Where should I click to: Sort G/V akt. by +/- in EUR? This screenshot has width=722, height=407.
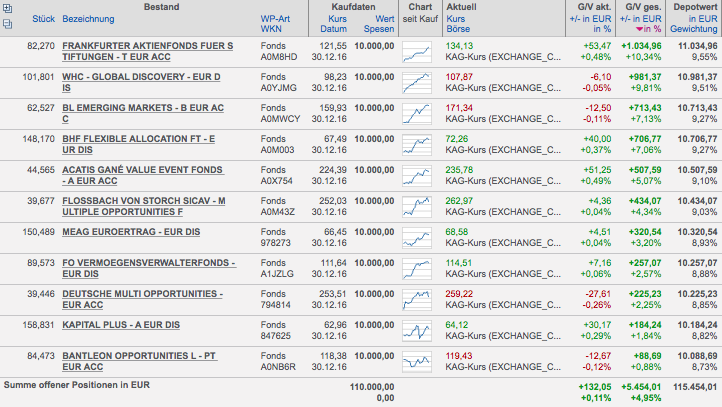click(590, 19)
